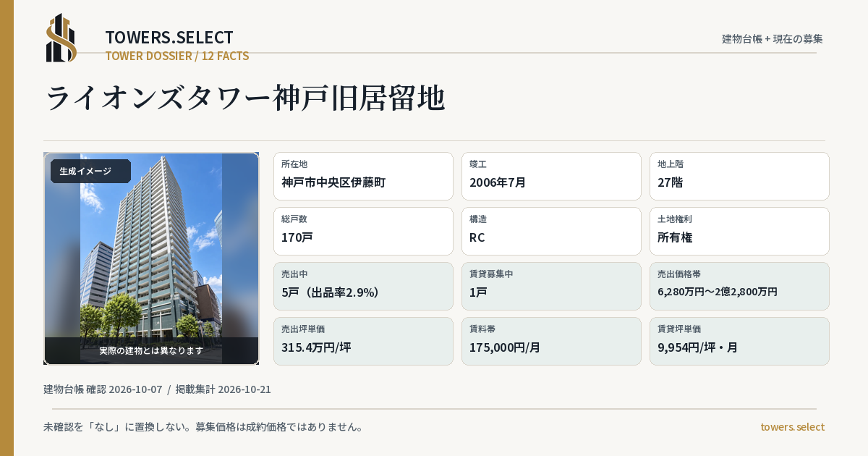This screenshot has width=868, height=456.
Task: Click the '建物台帳 + 現在の募集' header text
Action: click(x=773, y=39)
